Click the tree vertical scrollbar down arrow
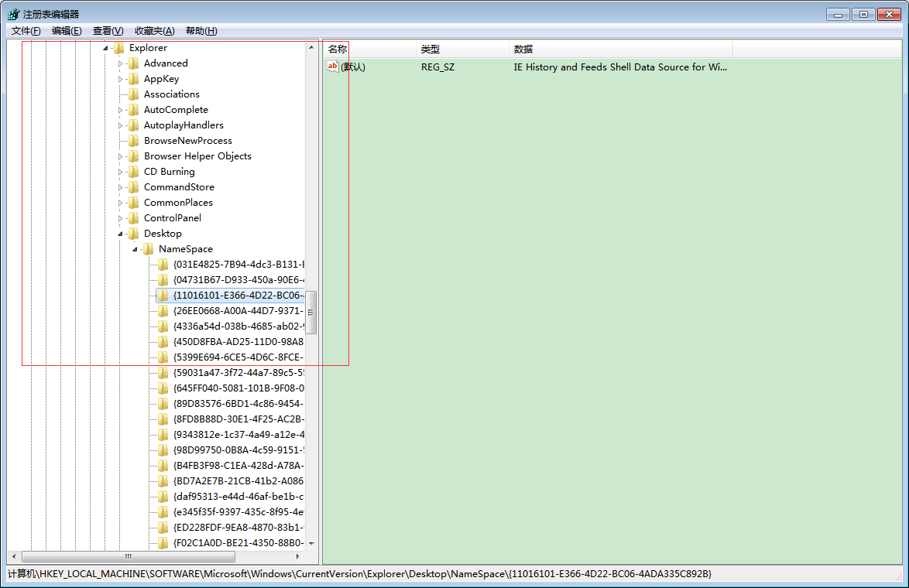The height and width of the screenshot is (588, 909). [311, 543]
